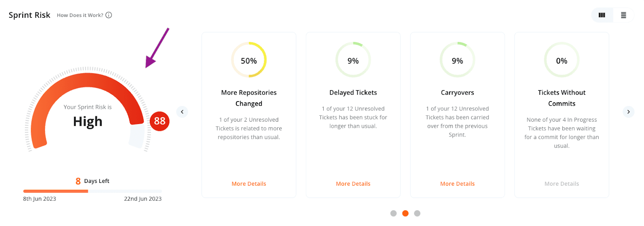The height and width of the screenshot is (226, 644).
Task: Click More Details under Tickets Without Commits
Action: [x=561, y=184]
